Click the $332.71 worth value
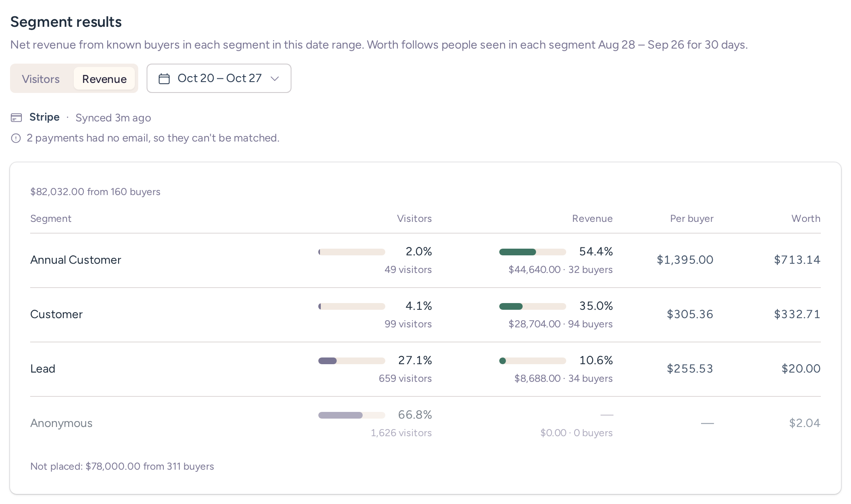 pos(797,314)
